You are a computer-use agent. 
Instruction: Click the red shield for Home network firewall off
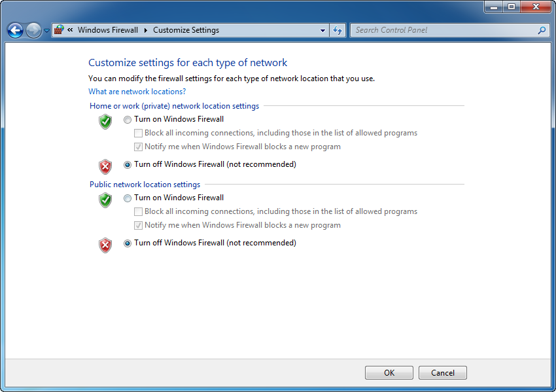(105, 167)
